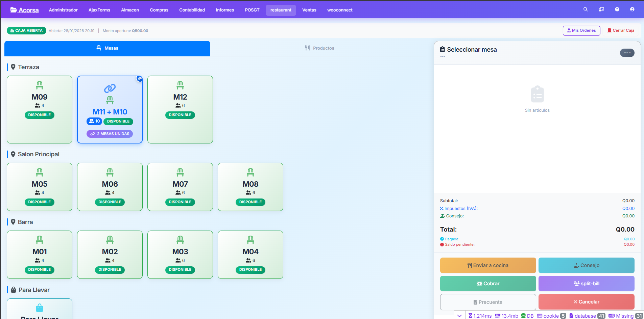Click the Cobrar button
This screenshot has height=319, width=644.
click(x=488, y=284)
